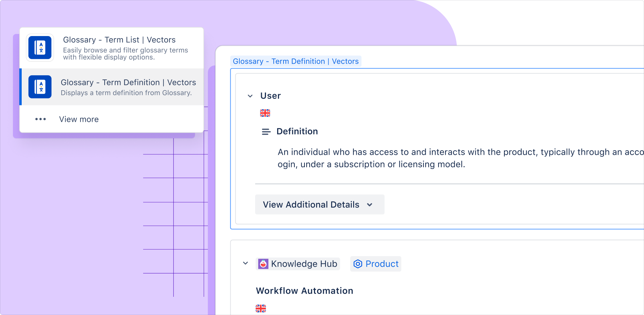Open the View more option
The height and width of the screenshot is (315, 644).
[79, 119]
